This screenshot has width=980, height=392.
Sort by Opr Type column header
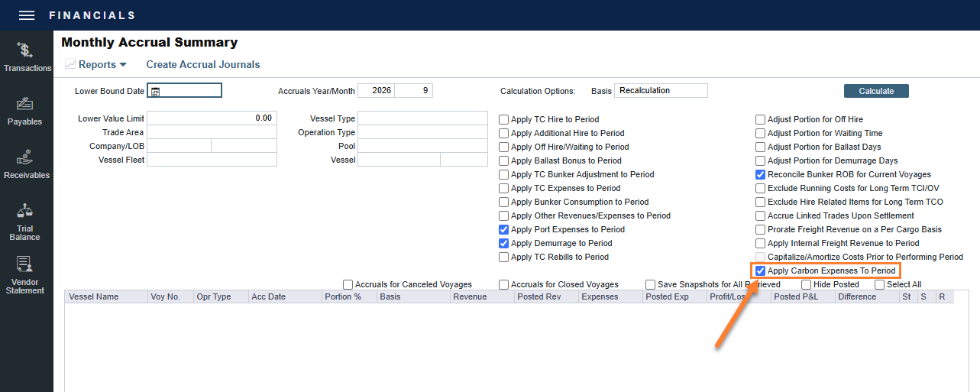pyautogui.click(x=220, y=296)
